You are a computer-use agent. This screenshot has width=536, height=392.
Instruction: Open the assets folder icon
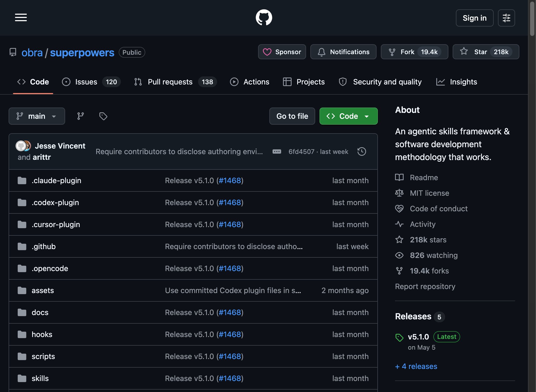(x=22, y=290)
